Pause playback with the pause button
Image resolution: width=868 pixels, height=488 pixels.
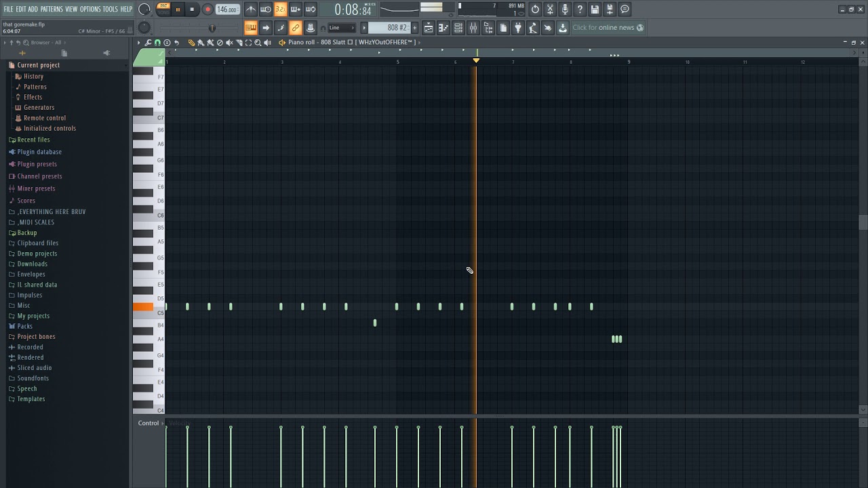(178, 9)
